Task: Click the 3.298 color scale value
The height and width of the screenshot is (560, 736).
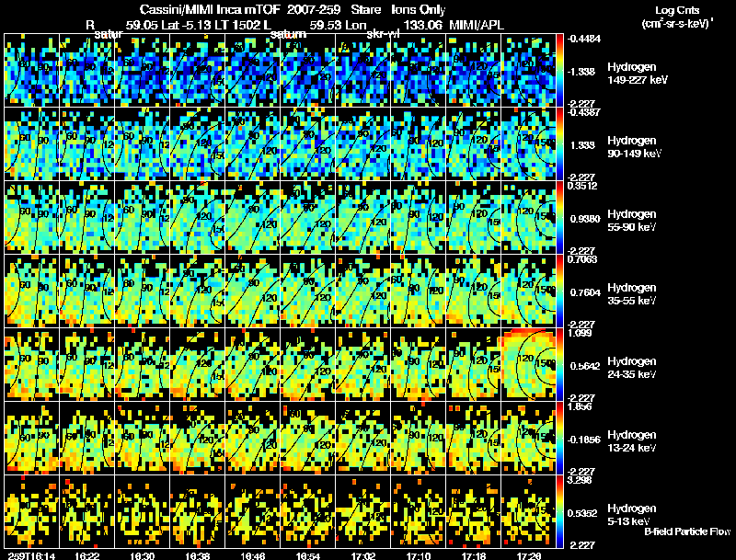Action: click(580, 480)
